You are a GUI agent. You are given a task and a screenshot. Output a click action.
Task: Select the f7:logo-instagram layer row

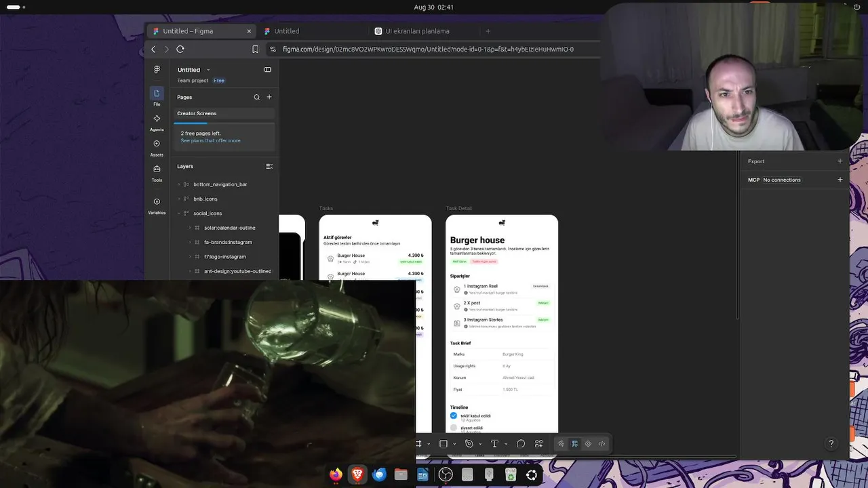(x=224, y=257)
